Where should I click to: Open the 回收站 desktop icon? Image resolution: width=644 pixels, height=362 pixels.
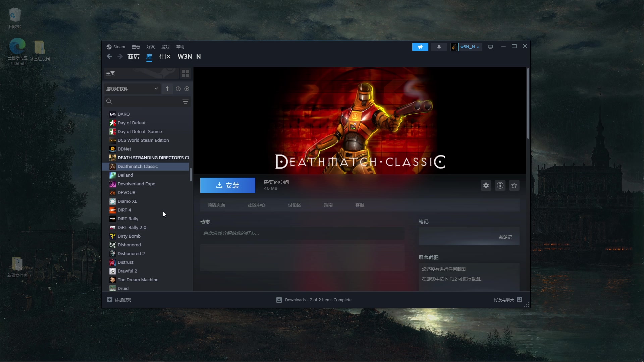point(15,18)
